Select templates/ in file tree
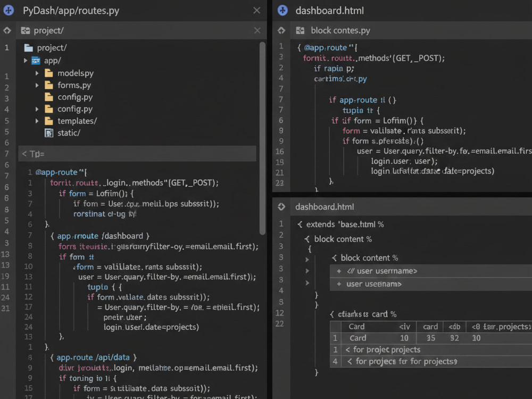The height and width of the screenshot is (399, 532). click(77, 121)
